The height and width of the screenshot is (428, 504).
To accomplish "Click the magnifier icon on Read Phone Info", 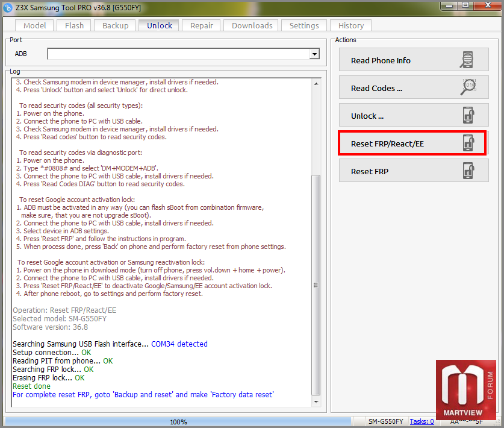I will [x=467, y=60].
